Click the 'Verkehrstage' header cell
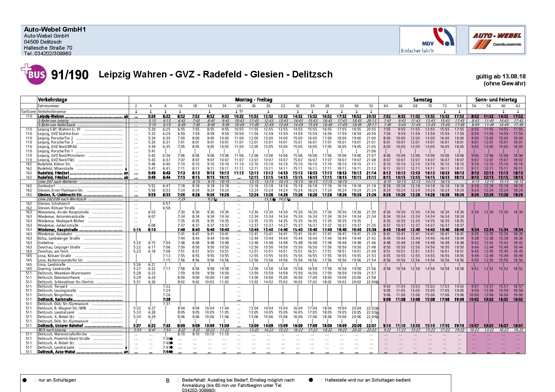Image resolution: width=555 pixels, height=392 pixels. 53,100
